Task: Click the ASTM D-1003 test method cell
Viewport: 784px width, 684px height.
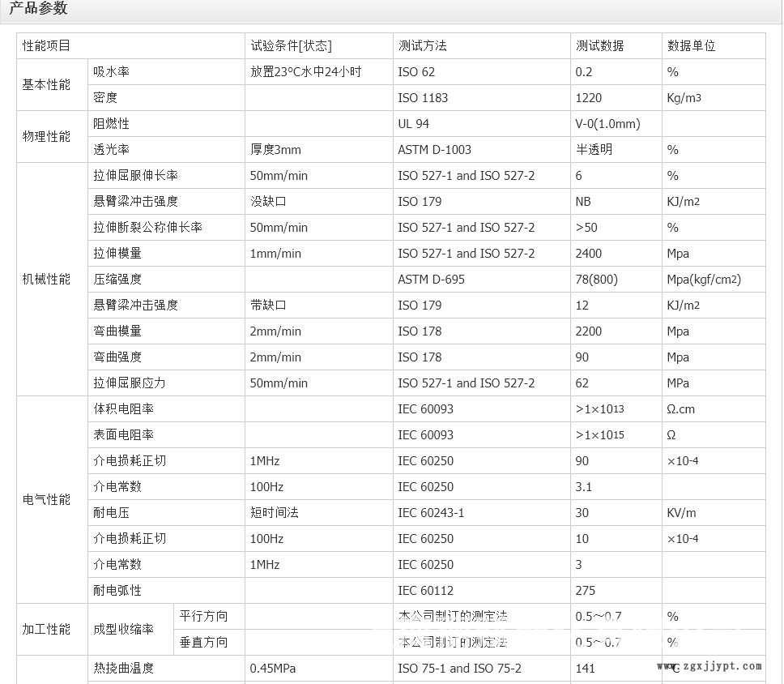Action: (x=435, y=150)
